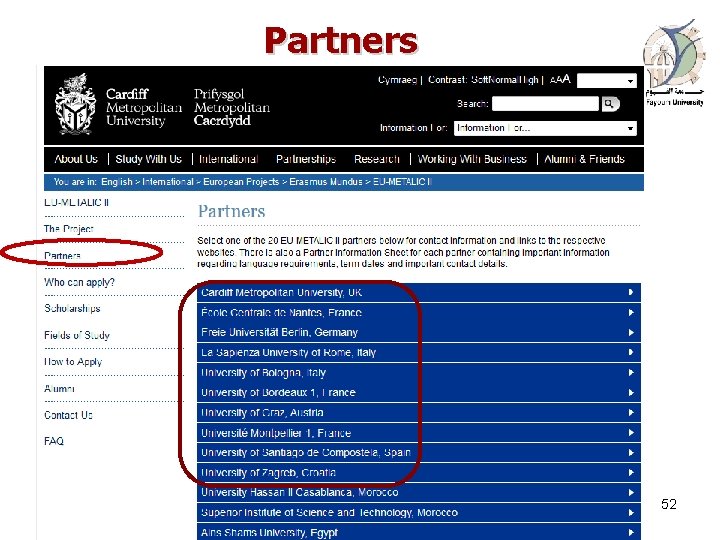Open the Fields of Study sidebar link

point(77,335)
